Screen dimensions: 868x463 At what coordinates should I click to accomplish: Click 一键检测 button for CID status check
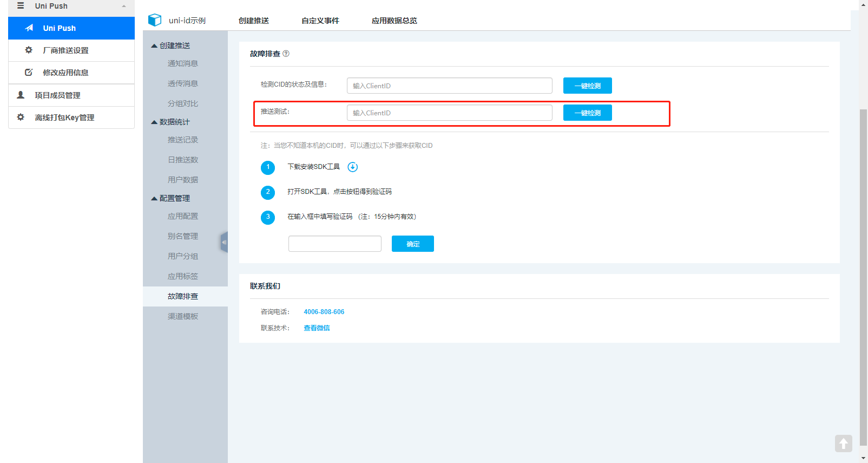(588, 86)
